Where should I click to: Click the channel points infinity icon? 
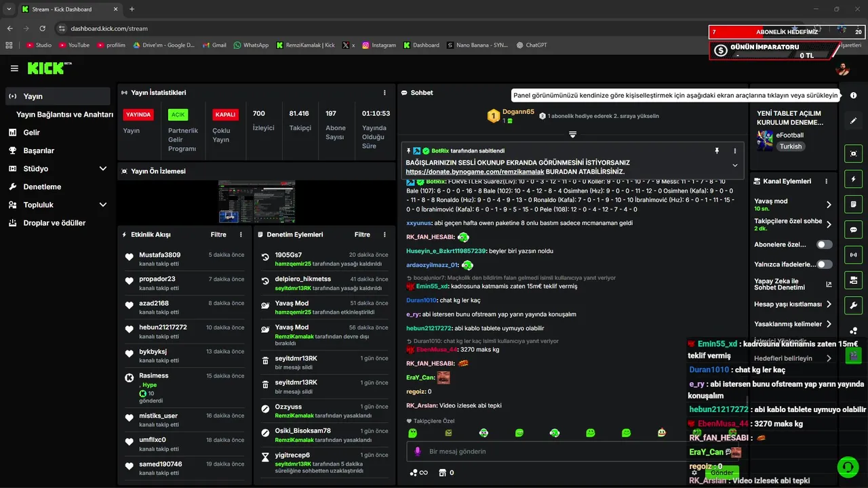coord(418,472)
